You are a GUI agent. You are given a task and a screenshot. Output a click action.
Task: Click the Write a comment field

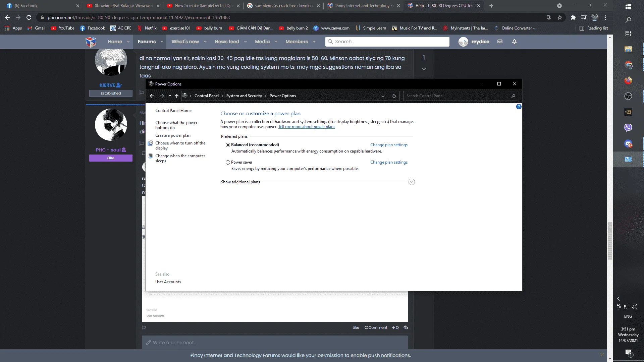tap(275, 342)
